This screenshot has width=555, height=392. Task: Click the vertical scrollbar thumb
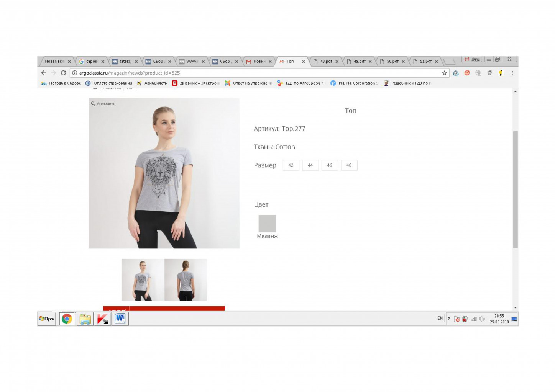tap(516, 189)
